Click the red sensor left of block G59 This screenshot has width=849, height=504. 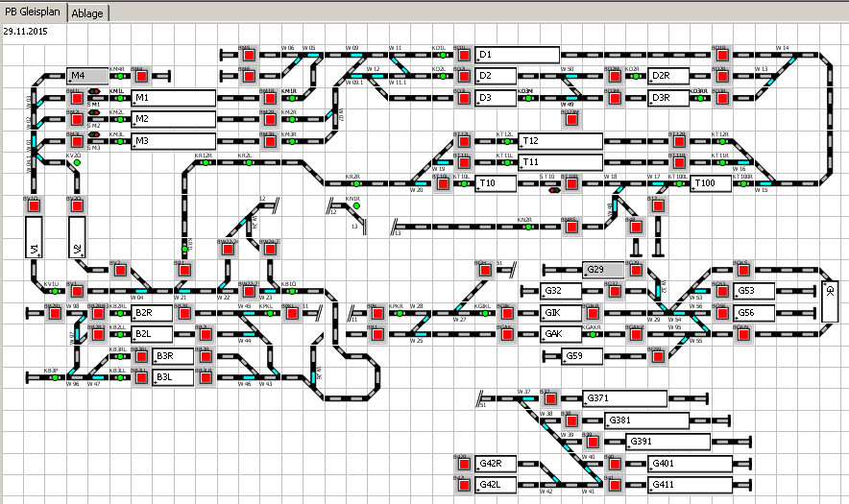pyautogui.click(x=657, y=357)
